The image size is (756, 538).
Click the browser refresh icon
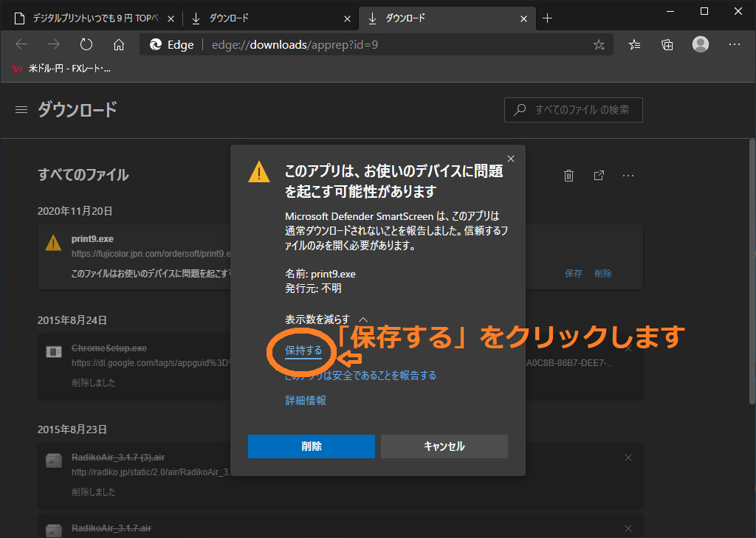pyautogui.click(x=86, y=45)
